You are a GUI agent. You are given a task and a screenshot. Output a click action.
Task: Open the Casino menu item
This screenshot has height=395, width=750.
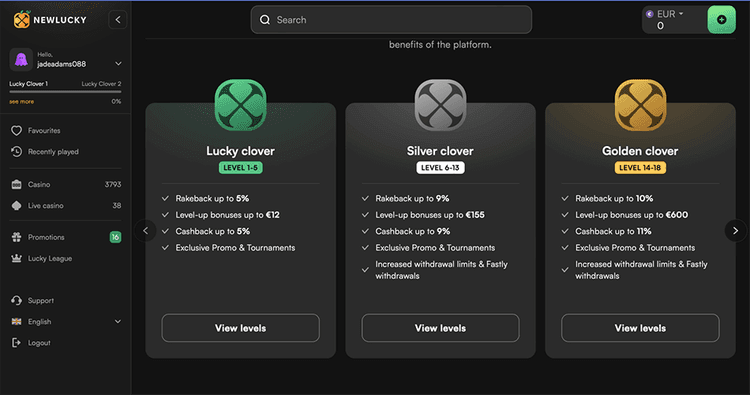[x=66, y=184]
